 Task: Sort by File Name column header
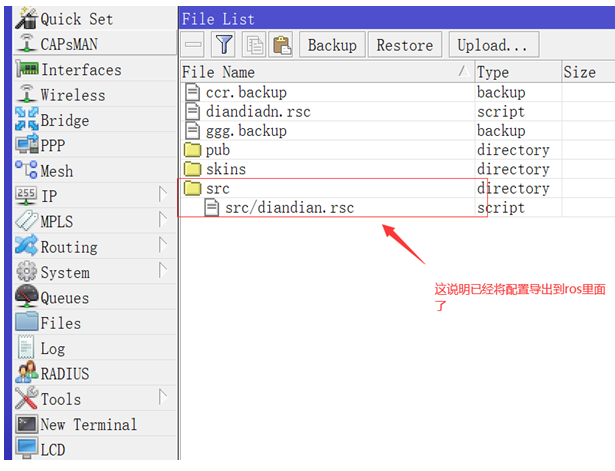pos(328,72)
